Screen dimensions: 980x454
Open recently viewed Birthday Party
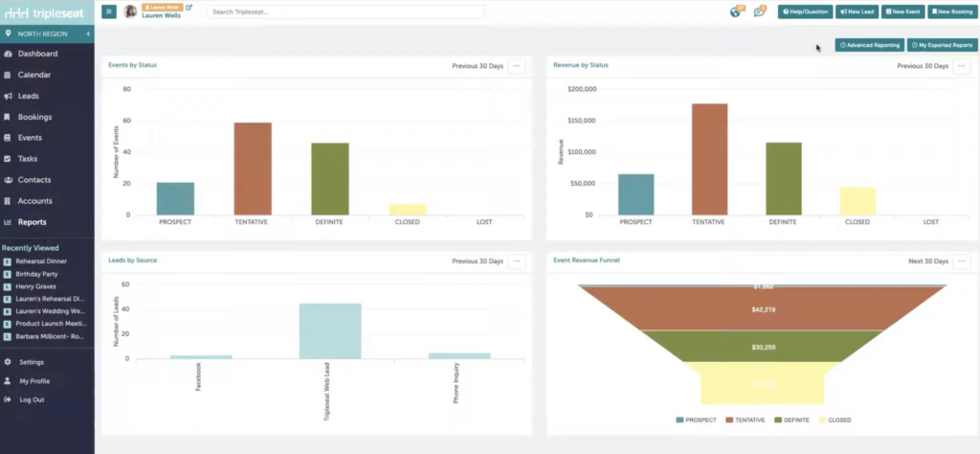click(x=35, y=274)
